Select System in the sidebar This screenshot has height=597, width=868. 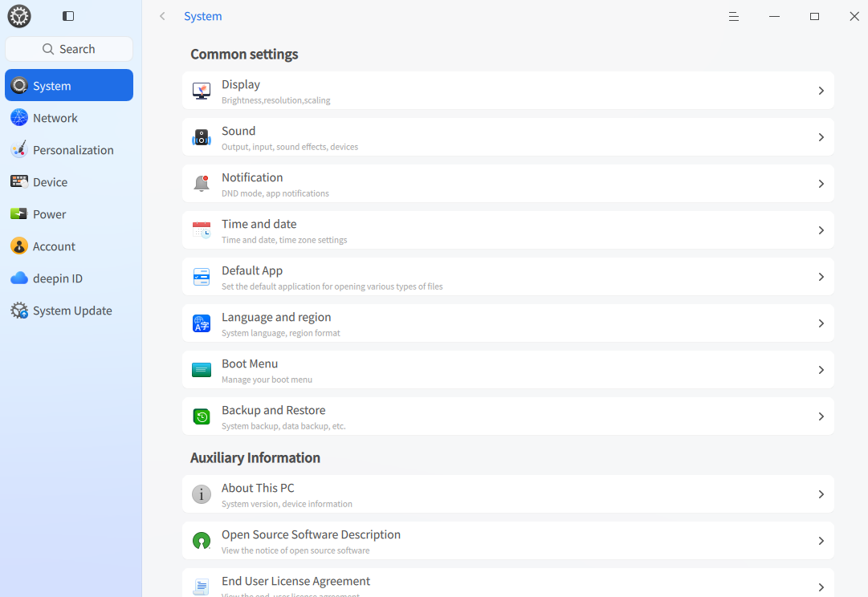coord(69,85)
